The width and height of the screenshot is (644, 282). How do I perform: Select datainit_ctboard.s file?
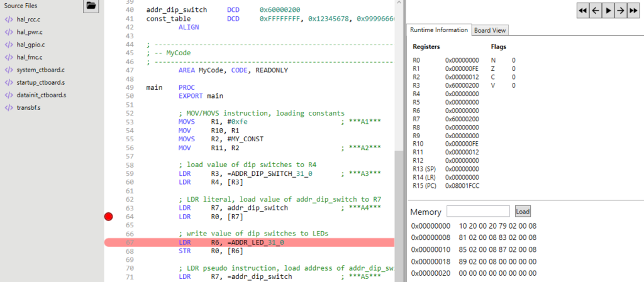pos(42,95)
